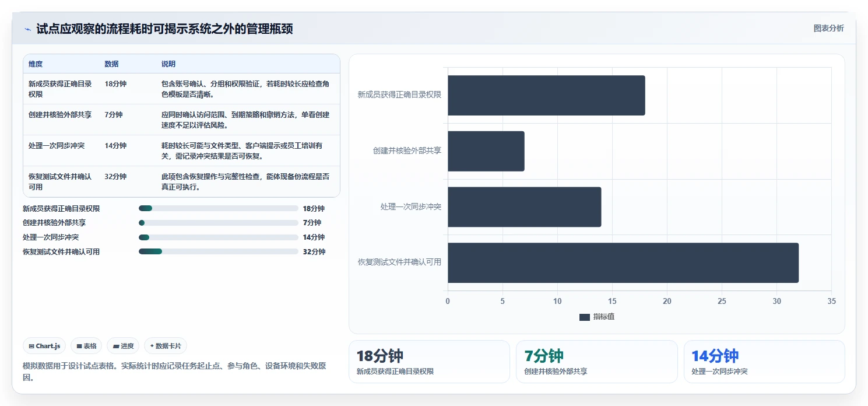
Task: Click the x-axis tick labeled 10
Action: 557,301
